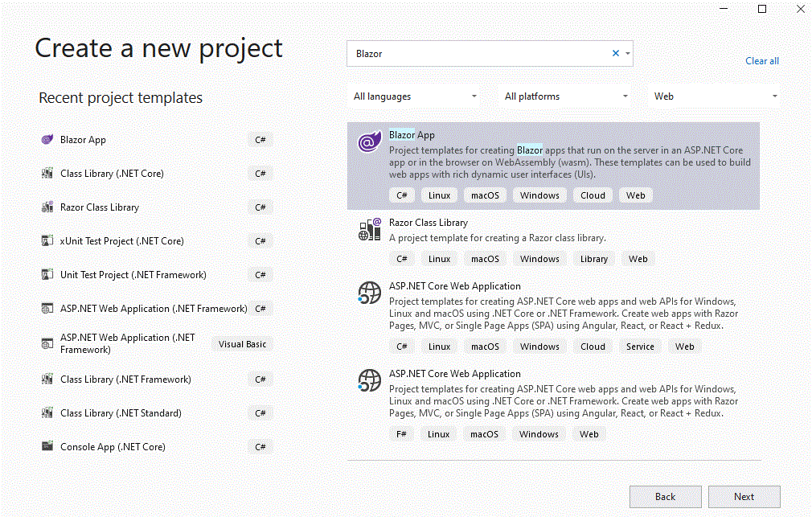The height and width of the screenshot is (517, 812).
Task: Select Console App (.NET Core) icon
Action: 47,446
